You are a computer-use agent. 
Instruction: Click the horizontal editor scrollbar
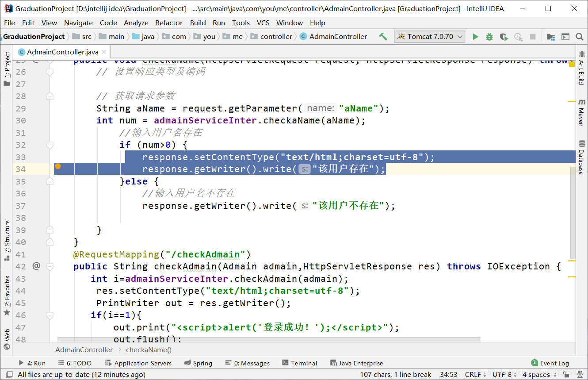pos(269,340)
